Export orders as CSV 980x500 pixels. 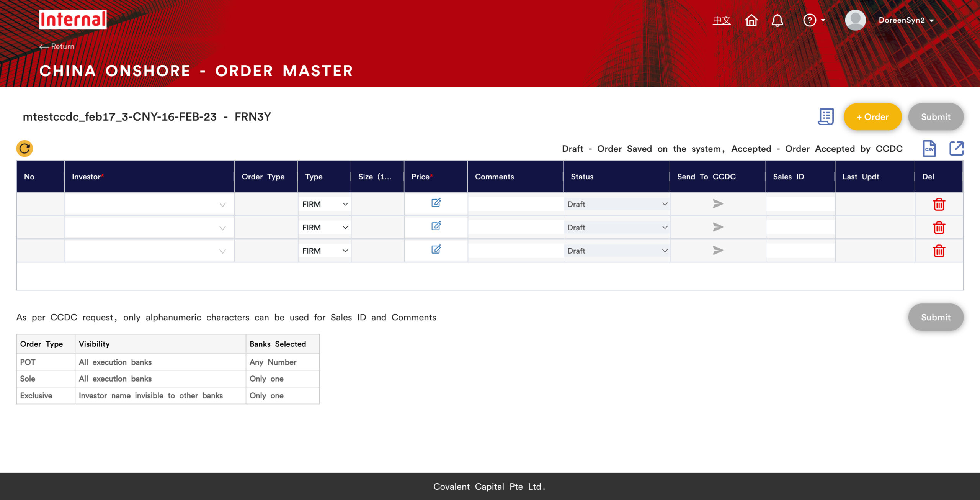929,148
